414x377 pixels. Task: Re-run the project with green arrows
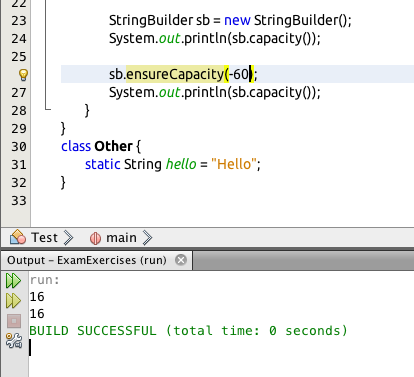coord(13,281)
